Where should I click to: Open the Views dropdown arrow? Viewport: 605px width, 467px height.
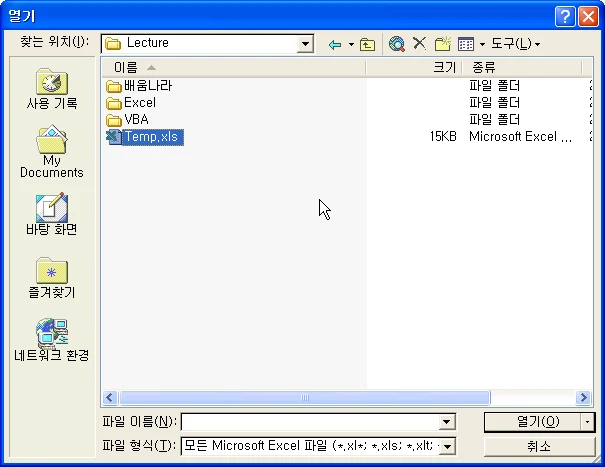coord(482,44)
